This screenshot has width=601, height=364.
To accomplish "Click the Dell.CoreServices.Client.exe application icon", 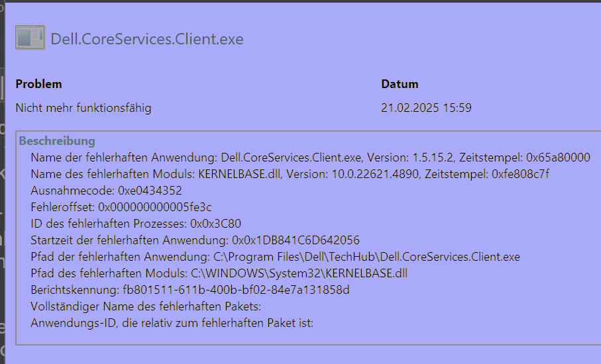I will tap(30, 38).
